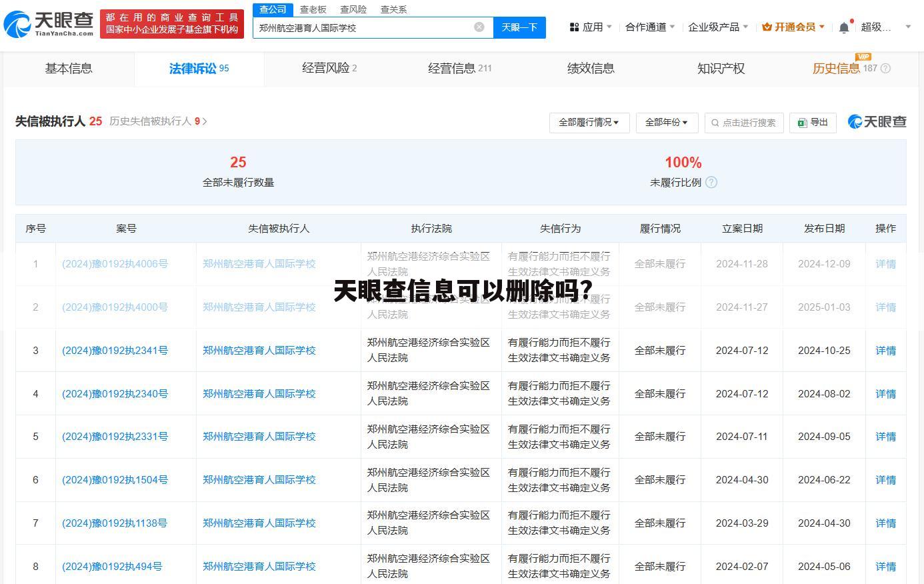Open case (2024)豫0192执1138号
The height and width of the screenshot is (584, 924).
[x=115, y=523]
